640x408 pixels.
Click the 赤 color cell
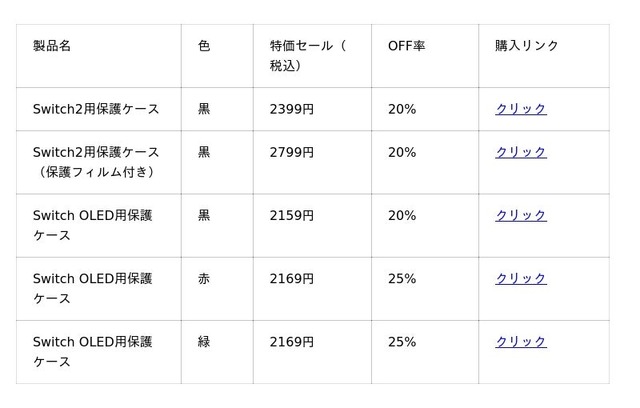pos(204,278)
